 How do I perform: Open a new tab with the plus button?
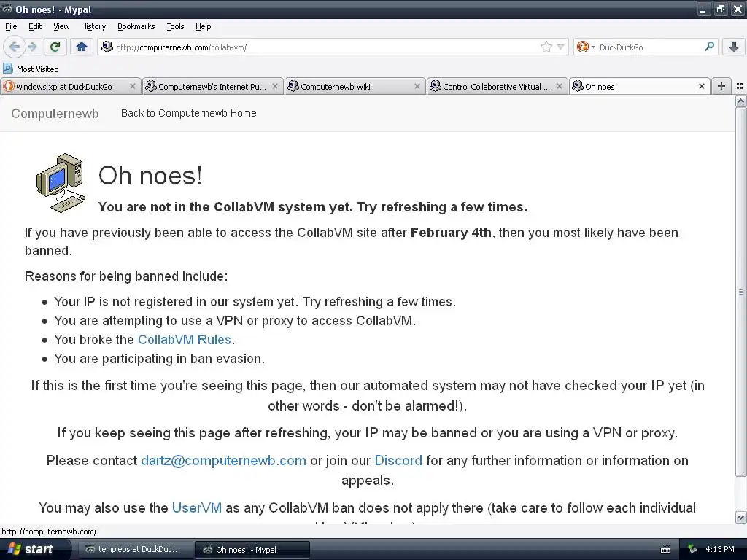pyautogui.click(x=721, y=86)
